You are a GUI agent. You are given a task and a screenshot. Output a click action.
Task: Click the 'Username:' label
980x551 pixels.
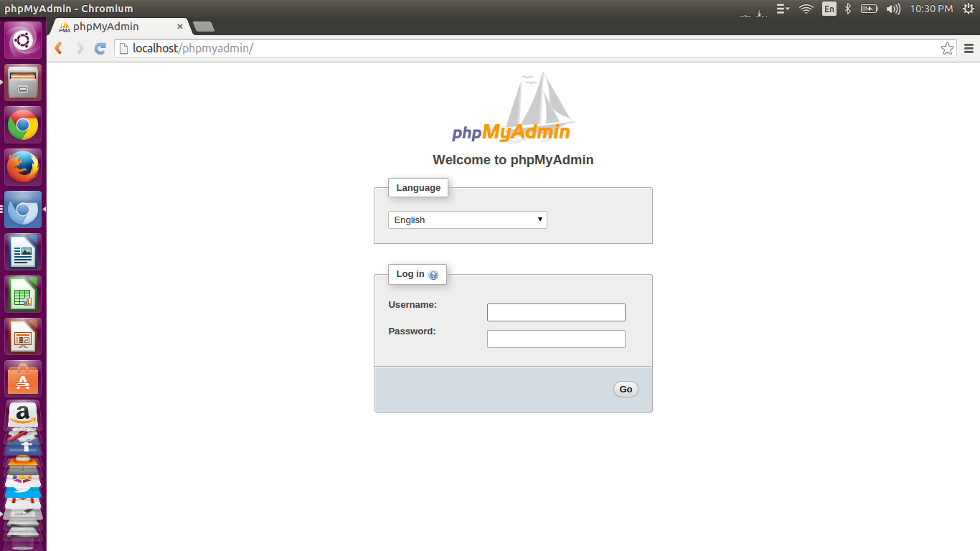point(413,305)
